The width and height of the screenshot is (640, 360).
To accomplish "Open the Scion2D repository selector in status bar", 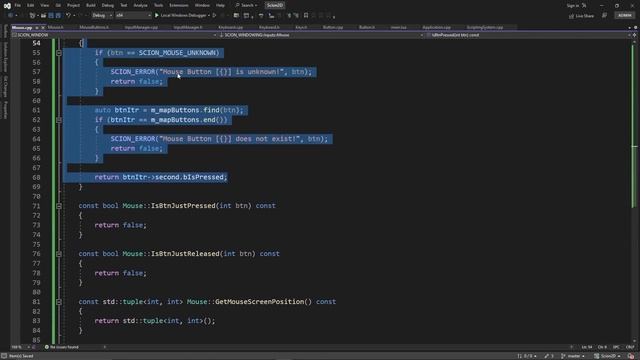I will (607, 356).
